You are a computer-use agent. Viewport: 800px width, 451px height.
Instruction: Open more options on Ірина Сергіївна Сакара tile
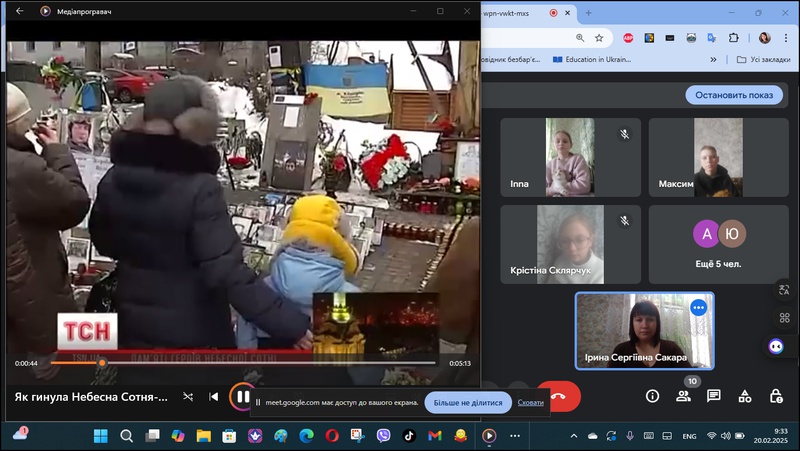coord(698,308)
